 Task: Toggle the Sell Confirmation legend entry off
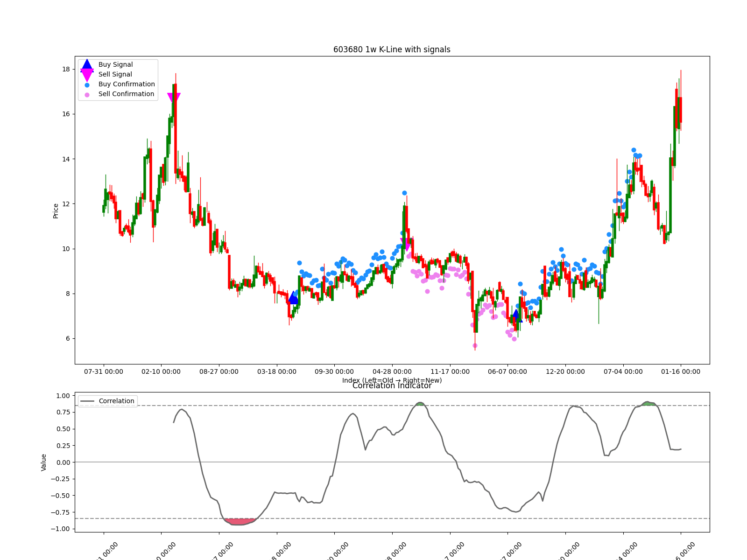pos(127,94)
